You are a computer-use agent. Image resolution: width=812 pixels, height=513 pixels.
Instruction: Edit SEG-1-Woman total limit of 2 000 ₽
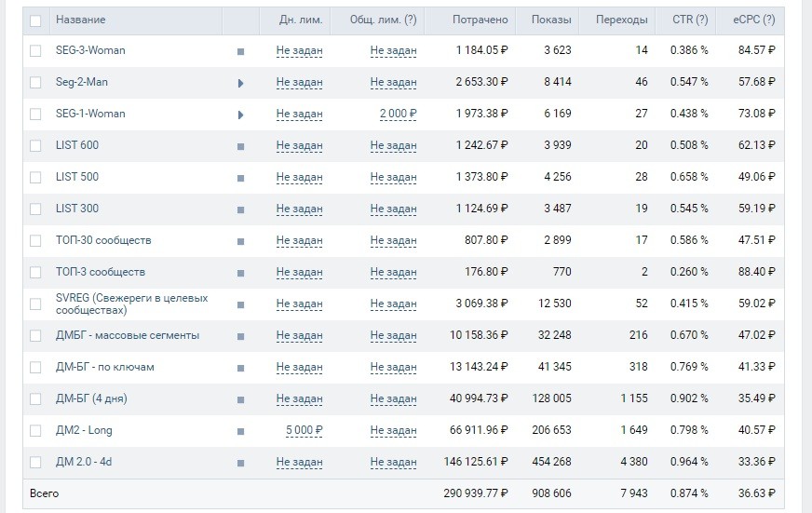point(398,114)
